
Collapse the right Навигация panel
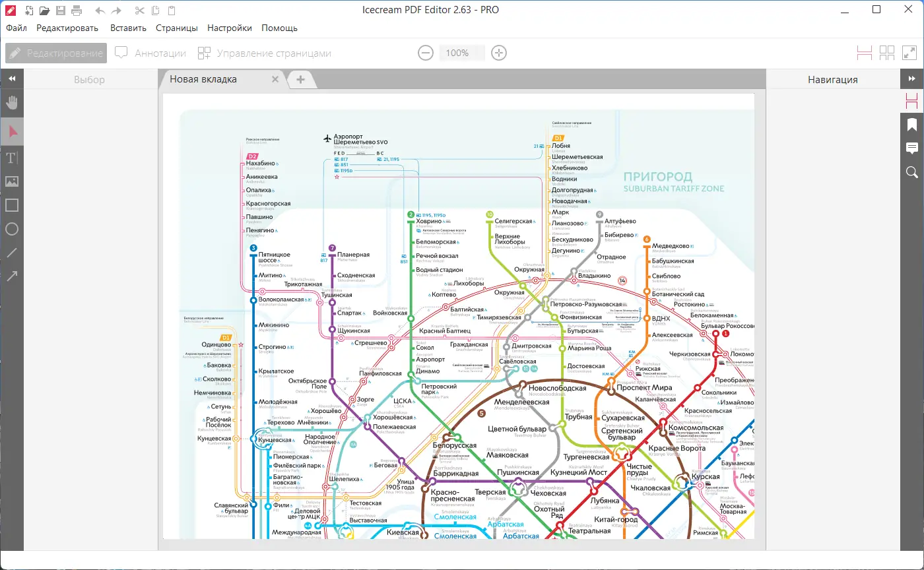[912, 79]
